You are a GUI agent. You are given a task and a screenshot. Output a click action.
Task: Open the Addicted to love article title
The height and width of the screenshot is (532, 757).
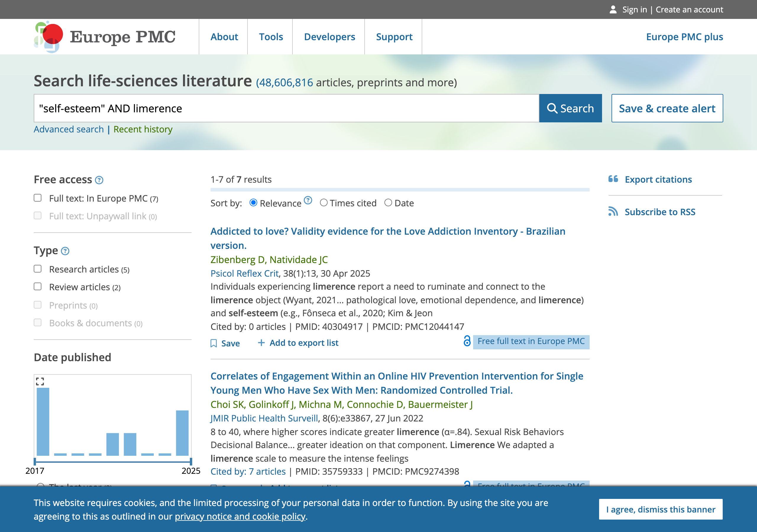pos(388,238)
